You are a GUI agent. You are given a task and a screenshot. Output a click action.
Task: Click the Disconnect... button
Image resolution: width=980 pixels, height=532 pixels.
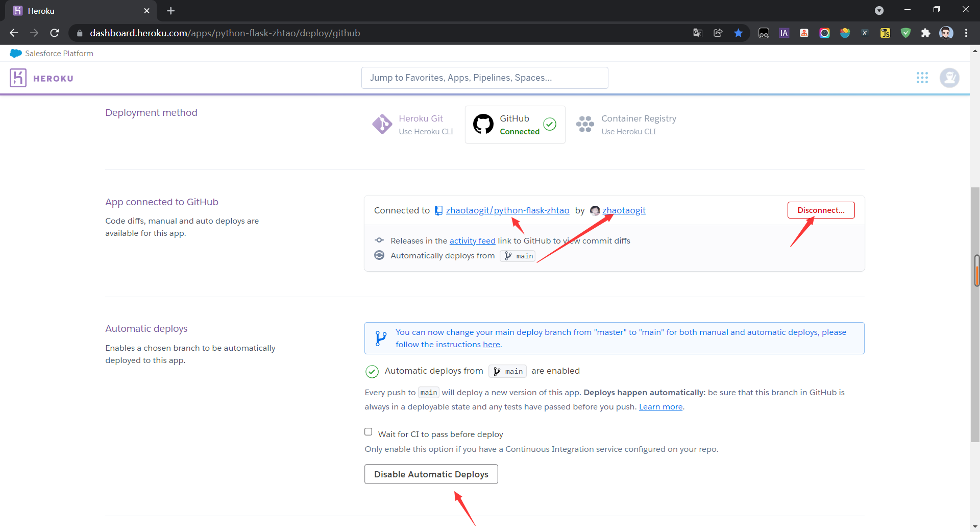pos(821,210)
